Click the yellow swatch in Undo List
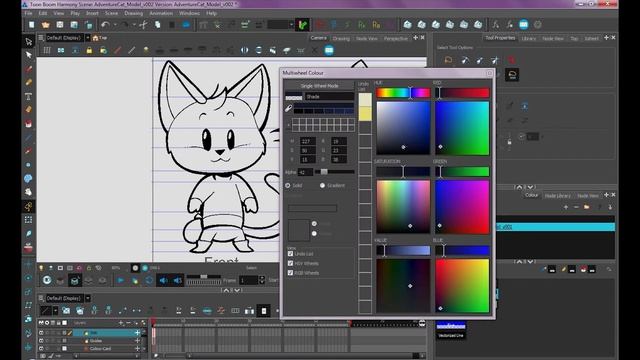 (365, 114)
